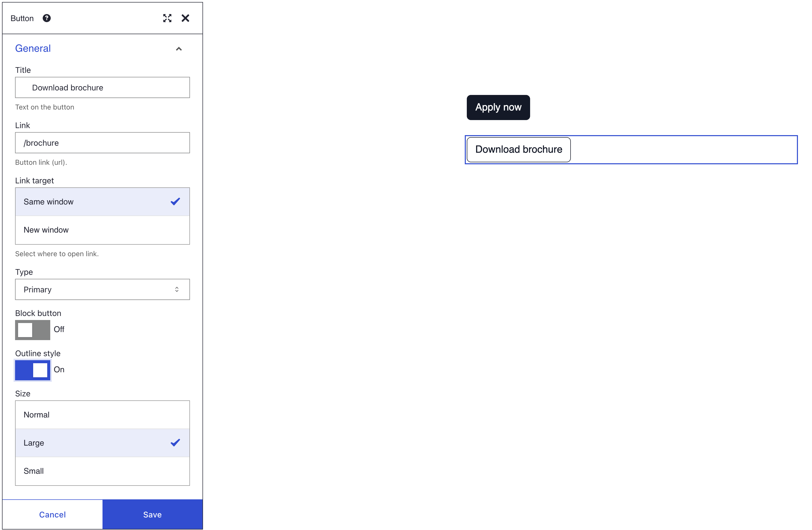Click the 'Type' field label
The image size is (812, 530).
point(24,272)
